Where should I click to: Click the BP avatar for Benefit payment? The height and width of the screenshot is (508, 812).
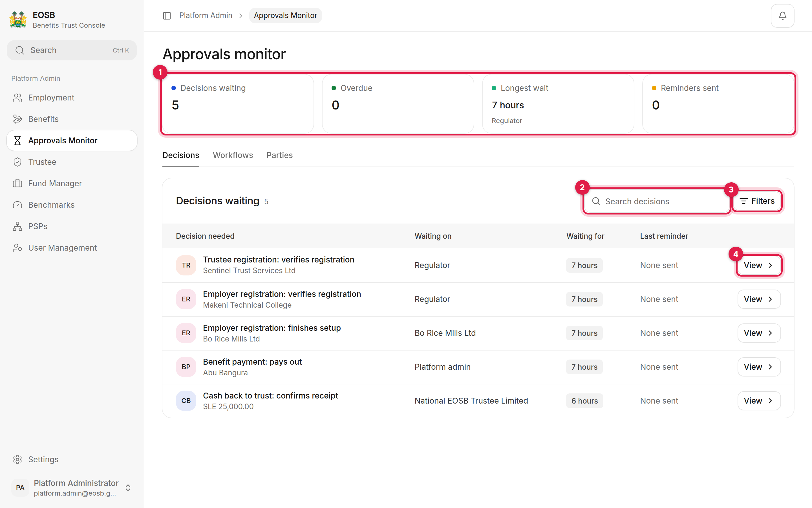click(186, 367)
